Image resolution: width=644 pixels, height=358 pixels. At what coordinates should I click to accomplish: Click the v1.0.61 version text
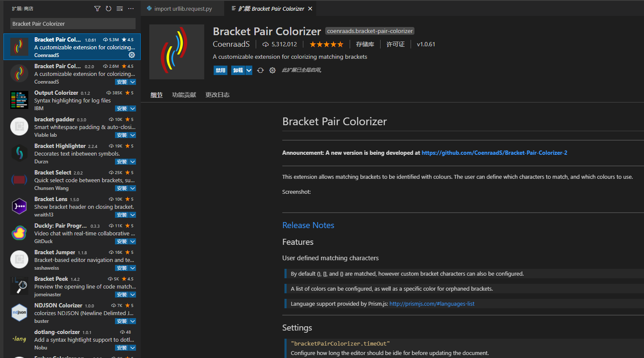(x=426, y=44)
